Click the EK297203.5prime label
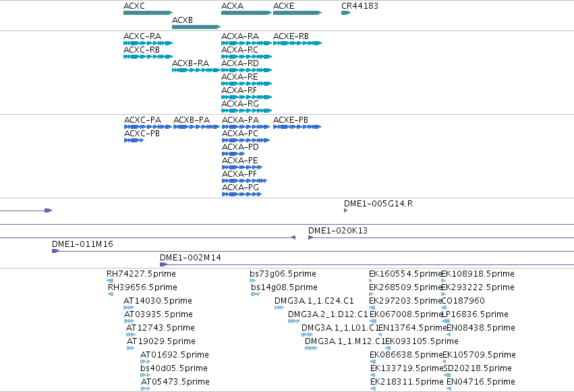Image resolution: width=574 pixels, height=392 pixels. tap(405, 301)
